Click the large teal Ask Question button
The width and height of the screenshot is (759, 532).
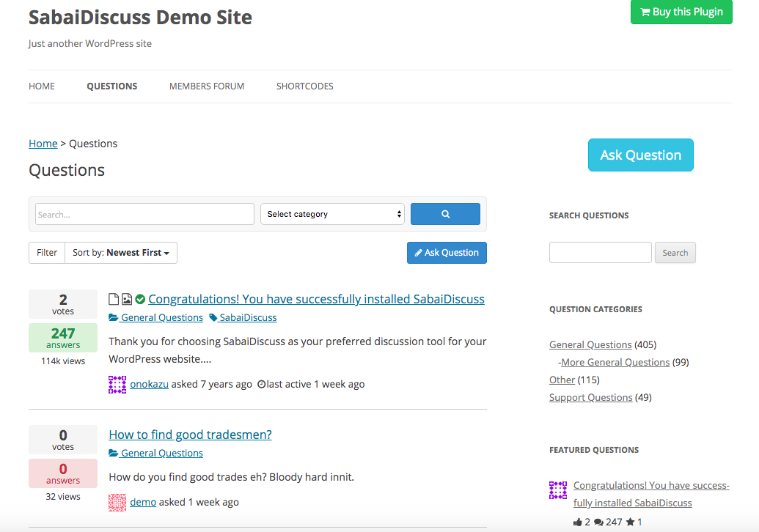(641, 155)
